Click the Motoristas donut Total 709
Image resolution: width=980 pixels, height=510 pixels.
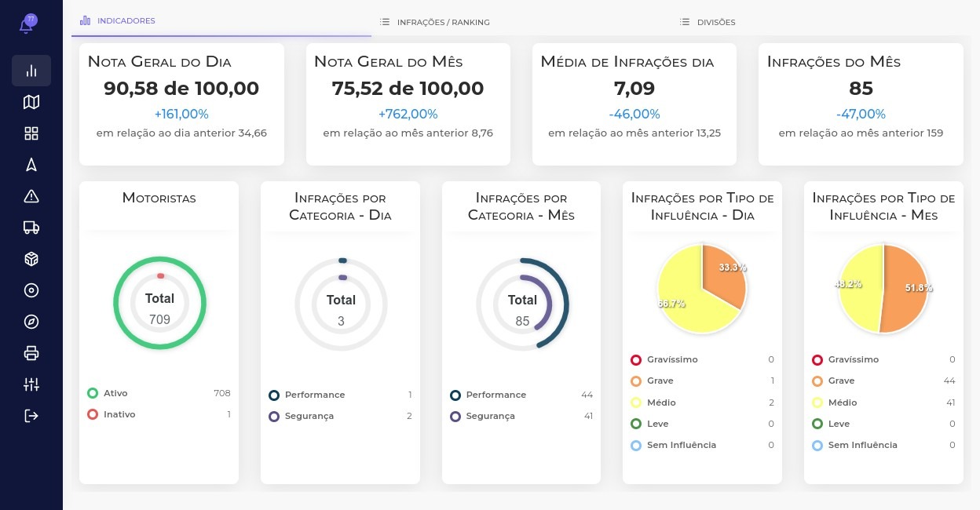click(159, 304)
